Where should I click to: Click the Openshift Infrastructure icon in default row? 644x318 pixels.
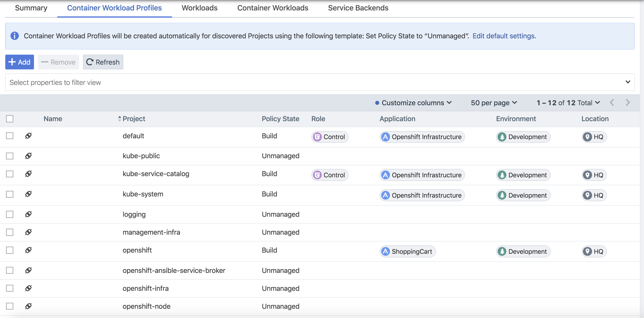[x=385, y=137]
